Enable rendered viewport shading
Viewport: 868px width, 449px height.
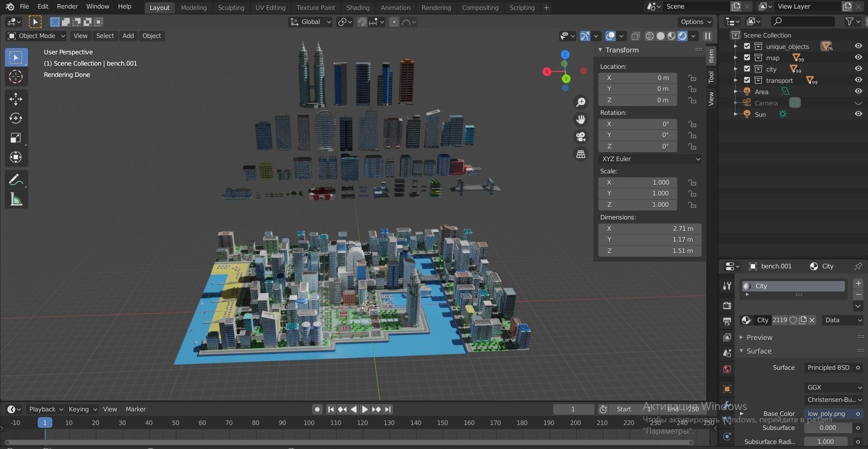click(682, 36)
